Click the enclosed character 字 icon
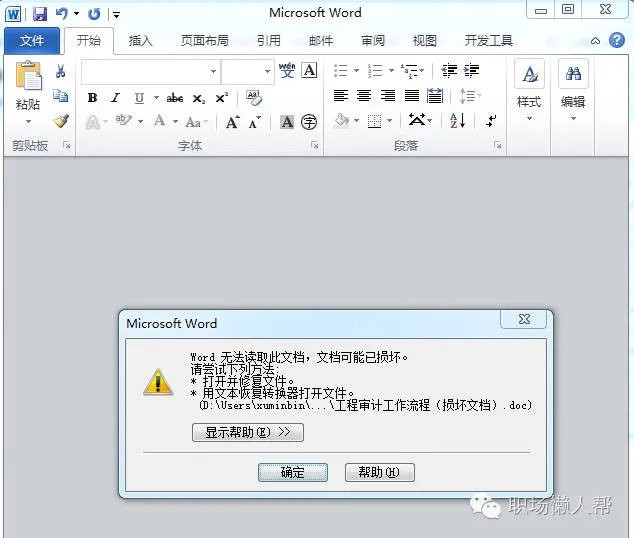The width and height of the screenshot is (634, 538). (x=309, y=122)
